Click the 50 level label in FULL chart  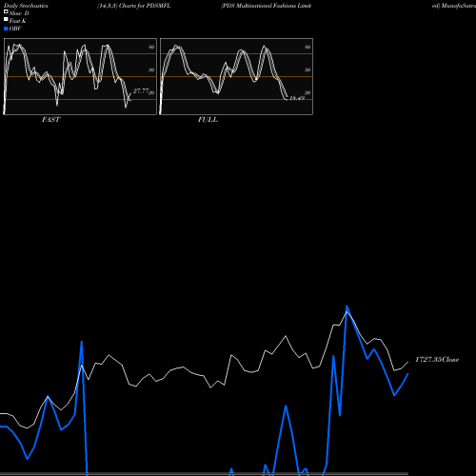(307, 69)
